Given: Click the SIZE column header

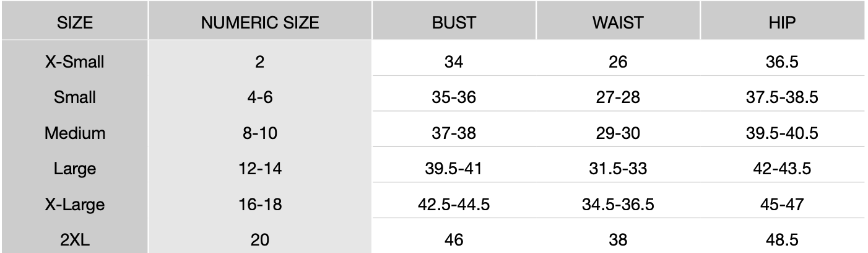Looking at the screenshot, I should pyautogui.click(x=74, y=23).
